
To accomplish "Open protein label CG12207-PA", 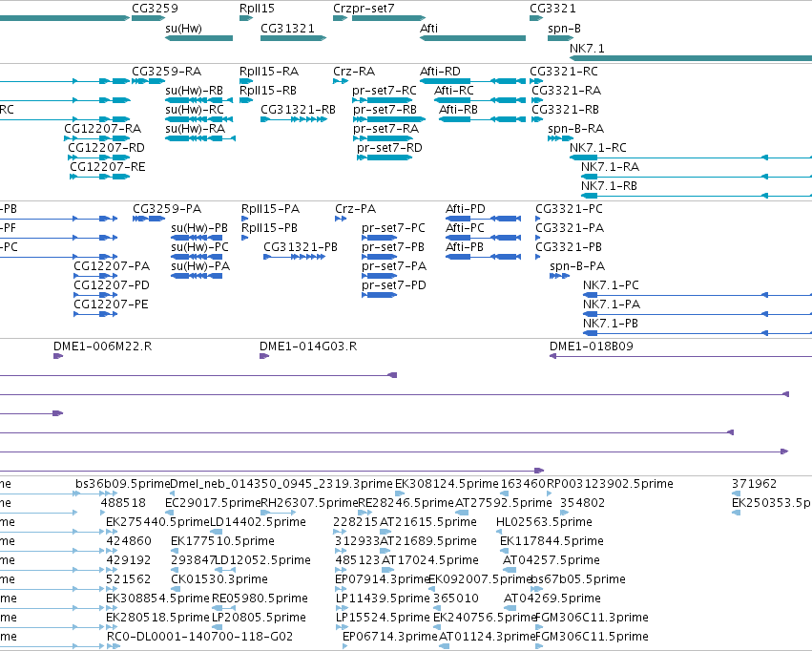I will [x=112, y=266].
